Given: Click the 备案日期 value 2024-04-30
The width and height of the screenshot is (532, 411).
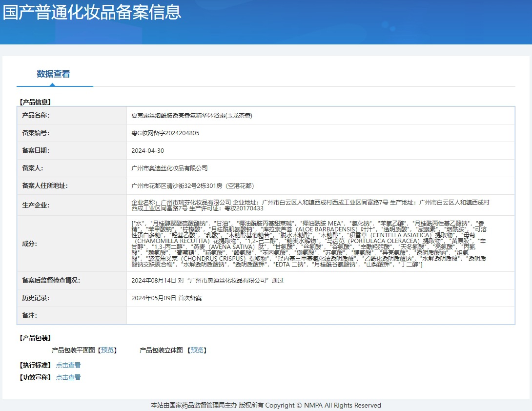Looking at the screenshot, I should 148,151.
